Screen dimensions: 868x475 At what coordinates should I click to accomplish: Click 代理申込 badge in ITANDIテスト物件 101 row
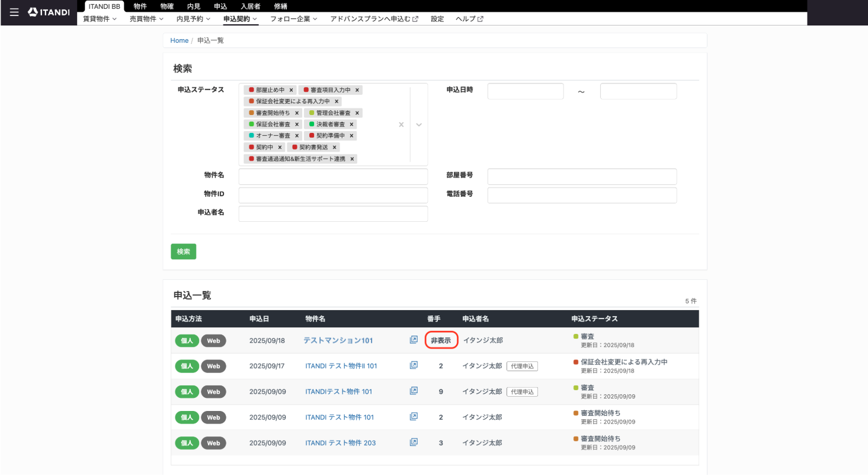[522, 391]
